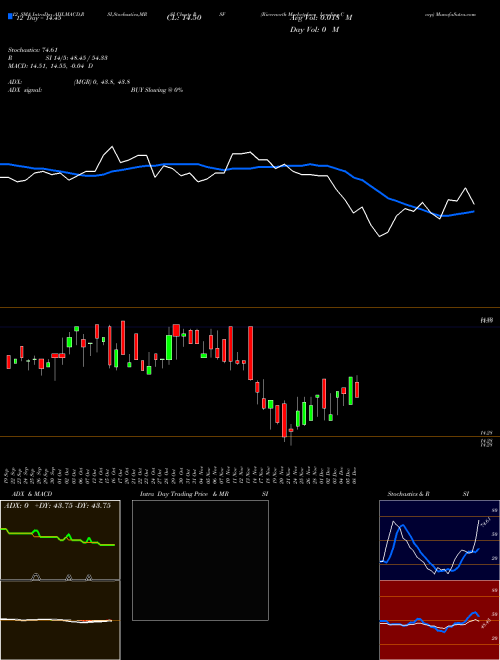Click the '(MGR) 0, 43.8, 43.8' ADX values

[101, 83]
